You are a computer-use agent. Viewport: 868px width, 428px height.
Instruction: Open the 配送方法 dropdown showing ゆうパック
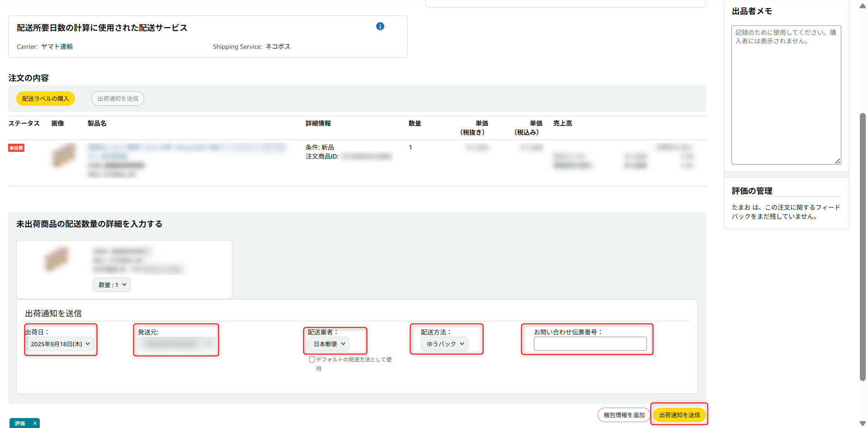point(445,343)
